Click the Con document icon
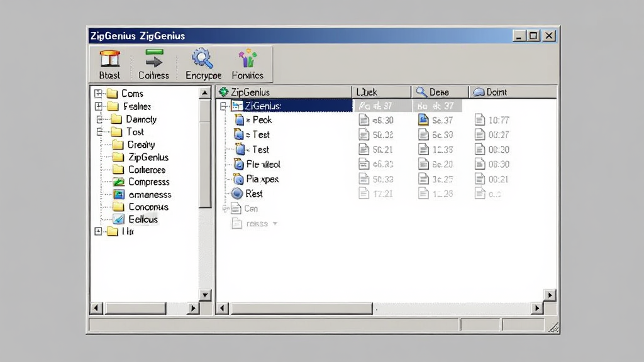Screen dimensions: 644x362 [236, 209]
